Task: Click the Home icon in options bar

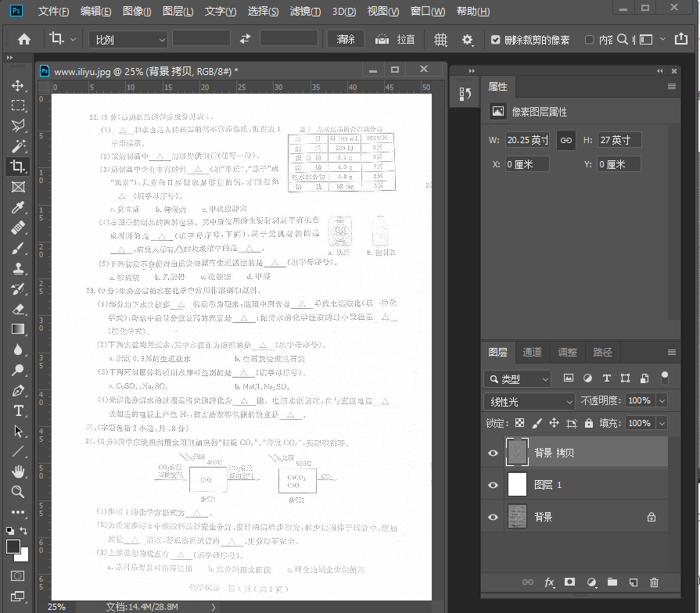Action: pyautogui.click(x=24, y=39)
